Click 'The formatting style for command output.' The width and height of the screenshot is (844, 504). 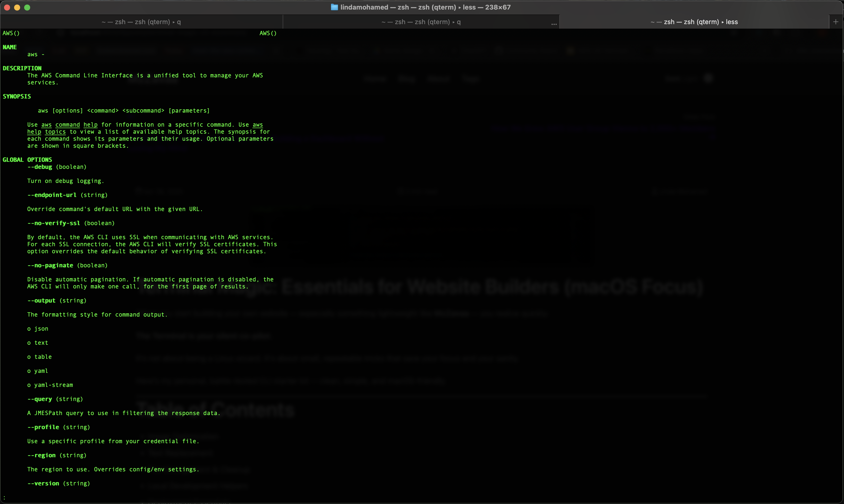(x=98, y=315)
